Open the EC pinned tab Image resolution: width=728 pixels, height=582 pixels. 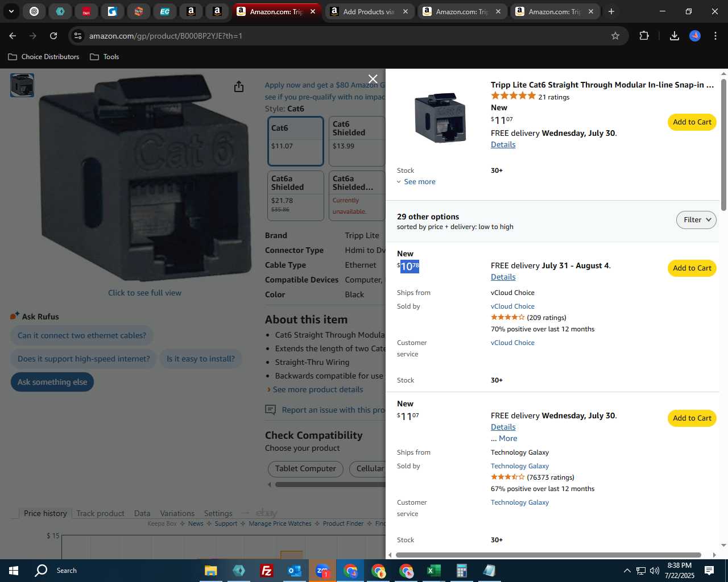(x=164, y=11)
